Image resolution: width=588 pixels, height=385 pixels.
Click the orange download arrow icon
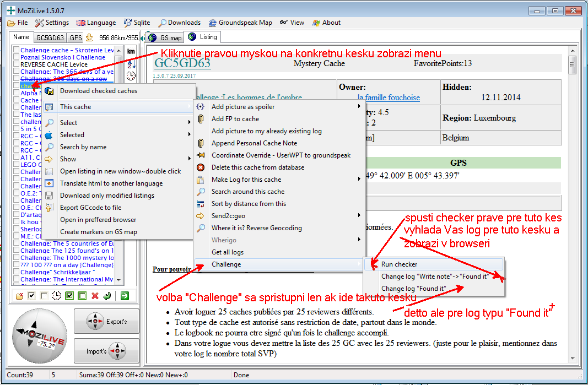[x=89, y=37]
